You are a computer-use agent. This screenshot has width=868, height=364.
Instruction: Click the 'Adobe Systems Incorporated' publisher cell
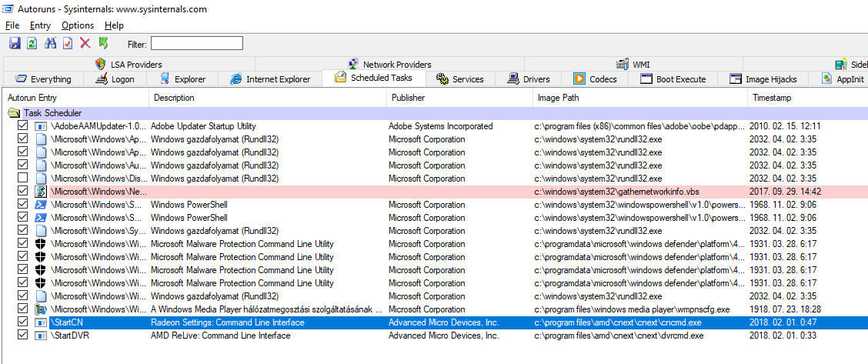click(441, 126)
